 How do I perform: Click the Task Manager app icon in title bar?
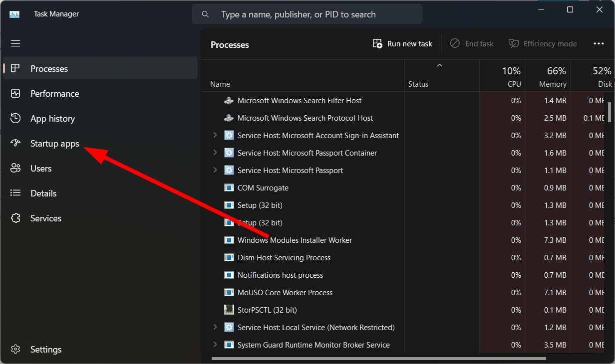tap(14, 14)
